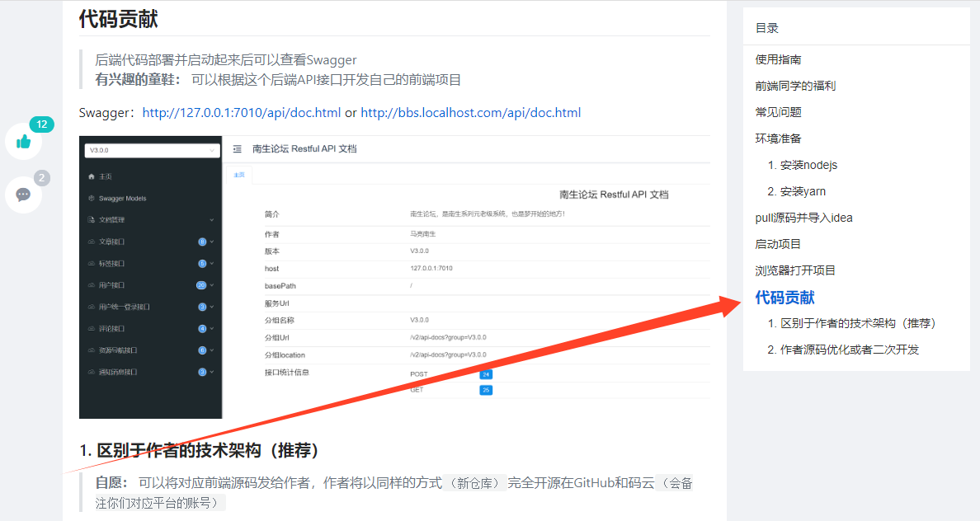This screenshot has height=521, width=980.
Task: Click the cloud icon next to 用户接口
Action: pos(92,285)
